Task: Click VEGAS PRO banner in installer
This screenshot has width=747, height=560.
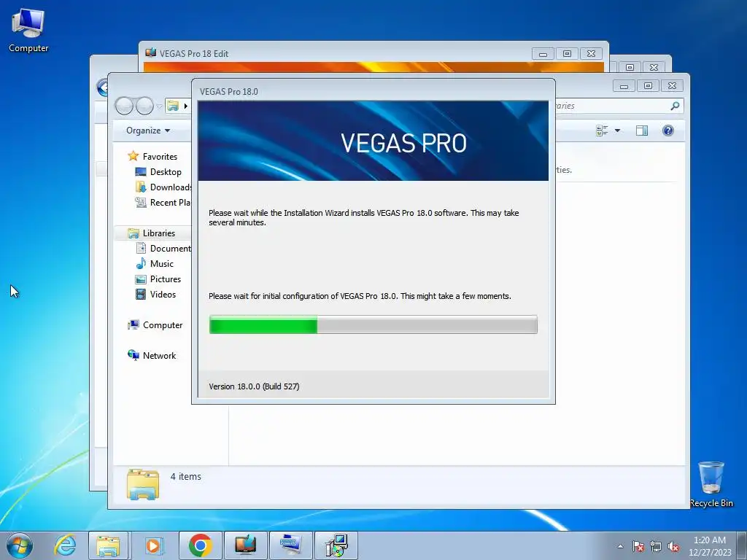Action: point(373,141)
